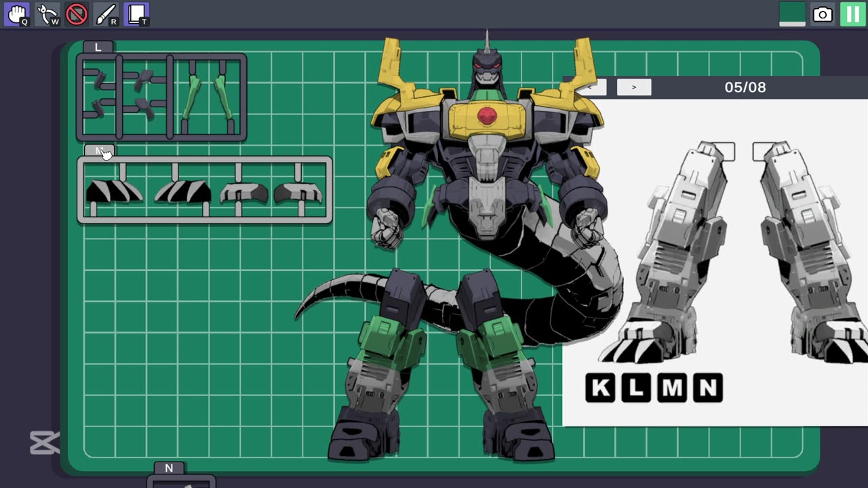Image resolution: width=868 pixels, height=488 pixels.
Task: Click the 05/08 page indicator
Action: pos(745,87)
